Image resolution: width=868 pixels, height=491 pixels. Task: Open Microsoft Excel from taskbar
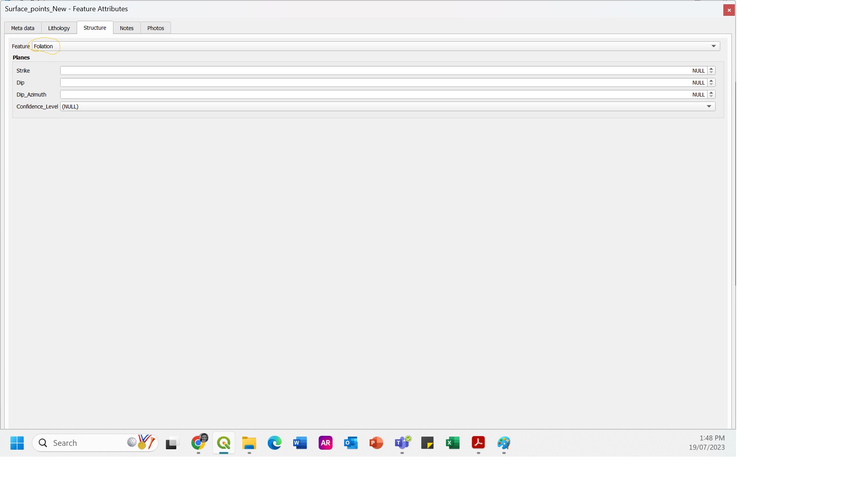tap(453, 443)
